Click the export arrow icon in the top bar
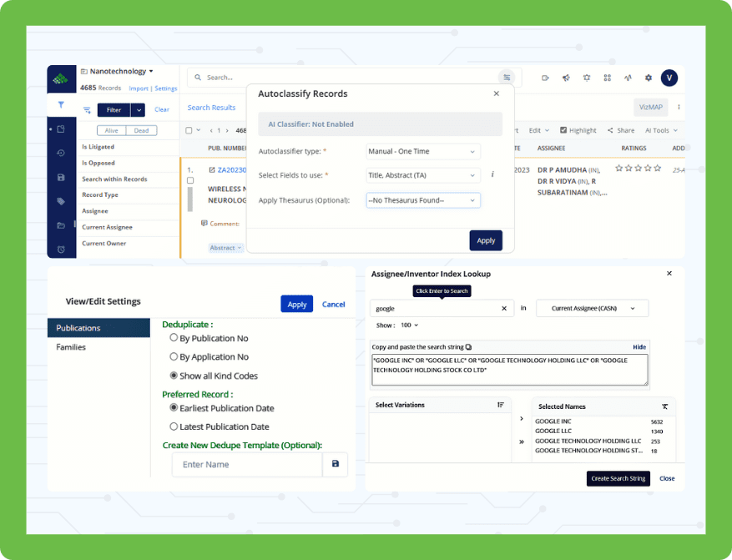732x560 pixels. pos(545,78)
